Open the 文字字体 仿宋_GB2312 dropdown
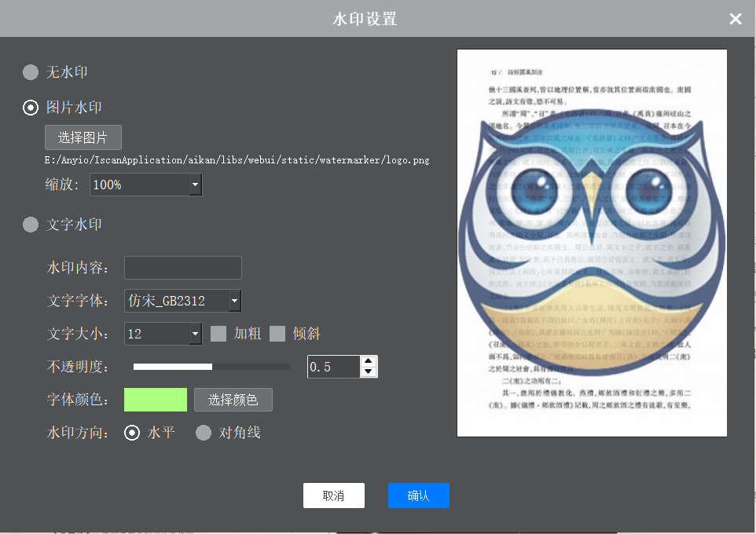The height and width of the screenshot is (534, 756). (183, 301)
